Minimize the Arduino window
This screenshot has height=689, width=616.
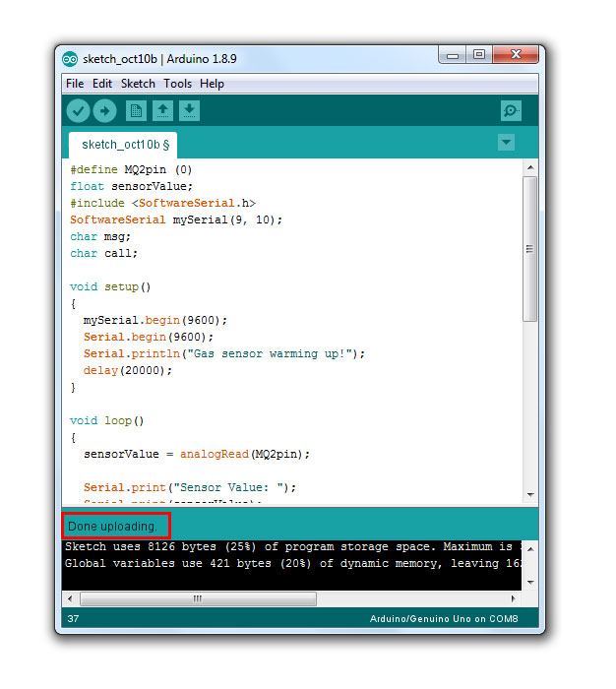[x=453, y=55]
